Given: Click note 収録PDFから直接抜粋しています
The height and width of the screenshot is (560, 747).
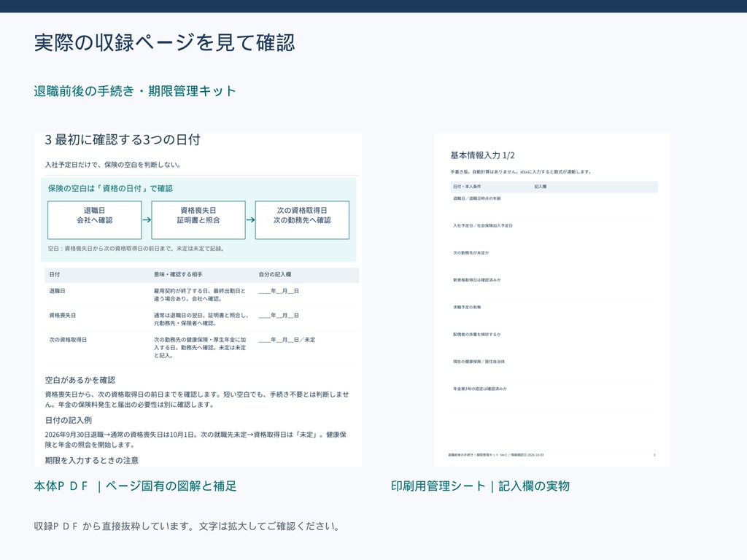Looking at the screenshot, I should pyautogui.click(x=187, y=526).
